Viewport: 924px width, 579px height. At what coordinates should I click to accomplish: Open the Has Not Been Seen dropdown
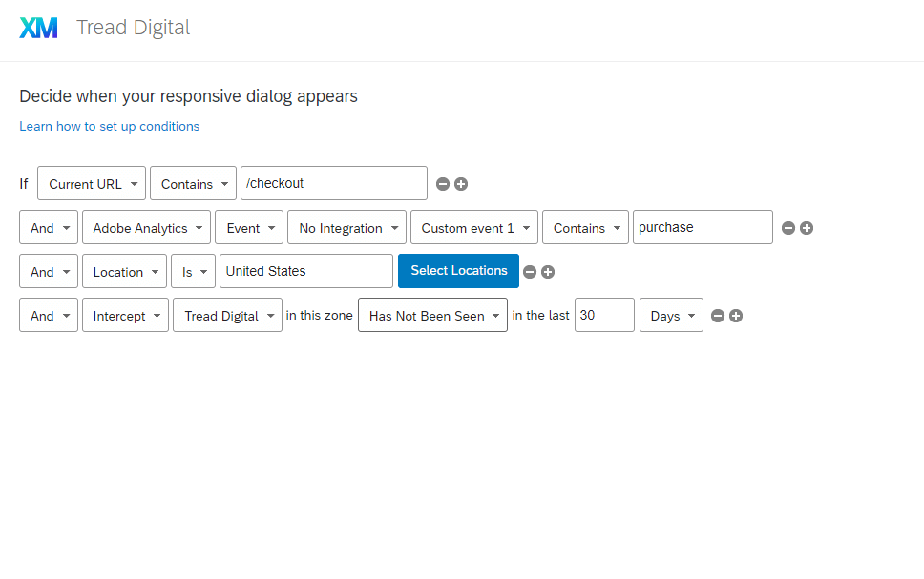click(x=432, y=315)
